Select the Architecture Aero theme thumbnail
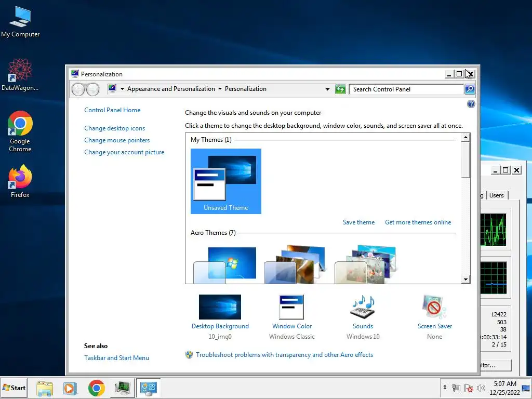This screenshot has width=532, height=399. click(296, 264)
